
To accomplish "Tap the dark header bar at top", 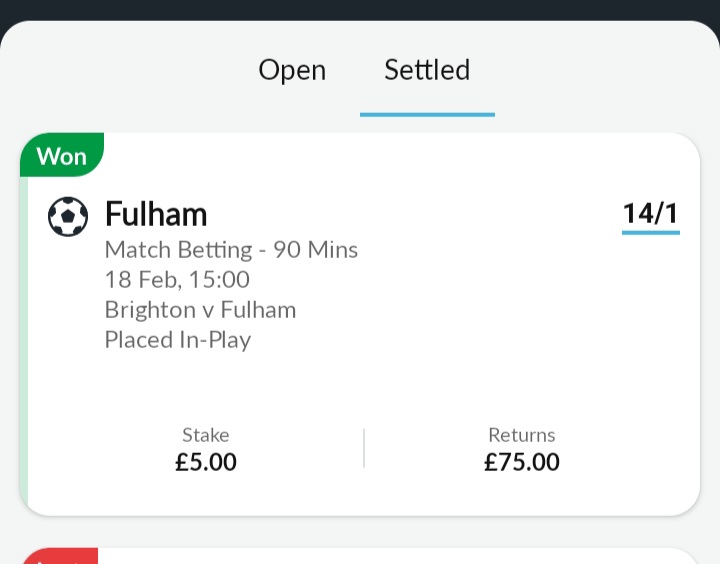I will point(360,10).
